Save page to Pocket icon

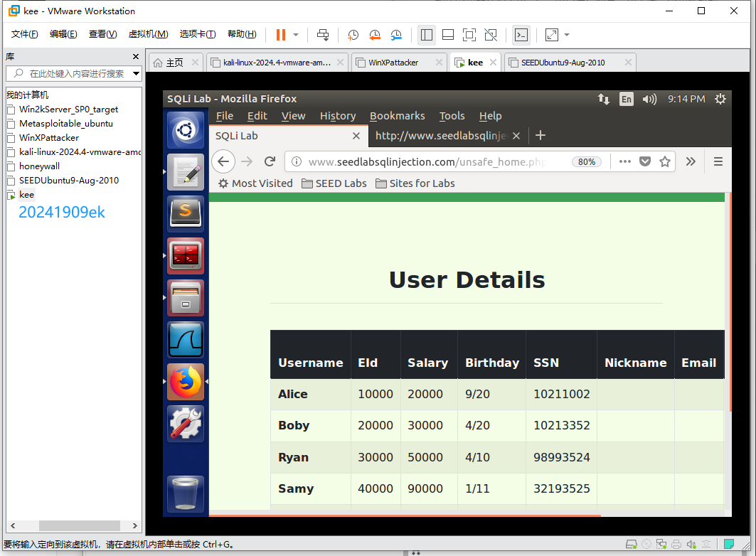pyautogui.click(x=645, y=161)
